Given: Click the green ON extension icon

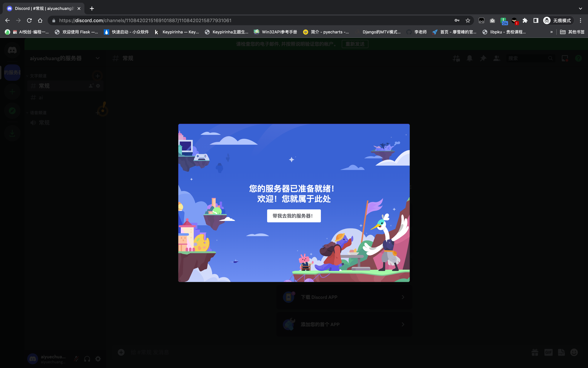Looking at the screenshot, I should [x=504, y=21].
